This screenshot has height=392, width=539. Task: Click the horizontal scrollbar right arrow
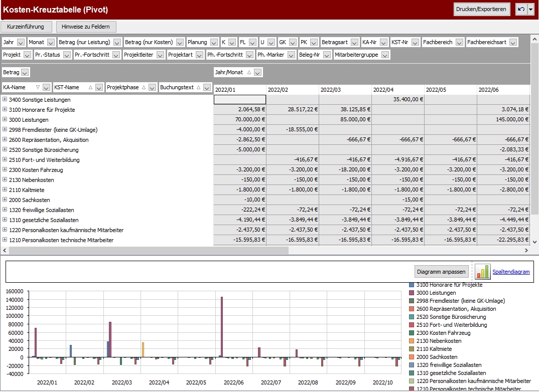point(526,250)
